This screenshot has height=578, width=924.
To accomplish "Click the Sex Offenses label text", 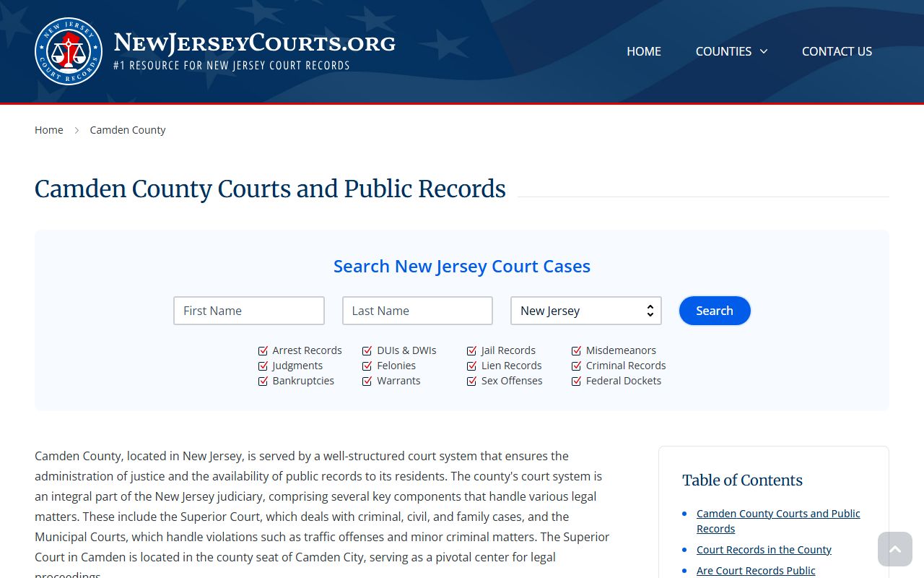I will click(512, 381).
